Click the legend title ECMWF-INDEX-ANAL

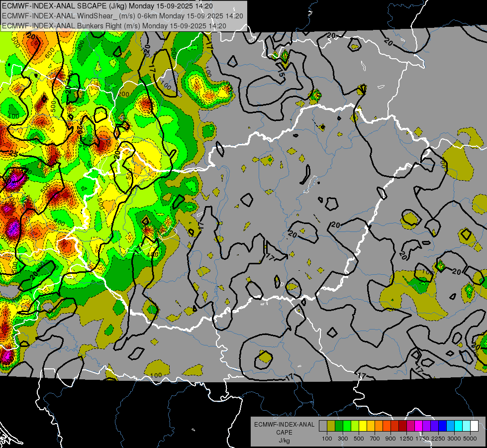pyautogui.click(x=284, y=425)
